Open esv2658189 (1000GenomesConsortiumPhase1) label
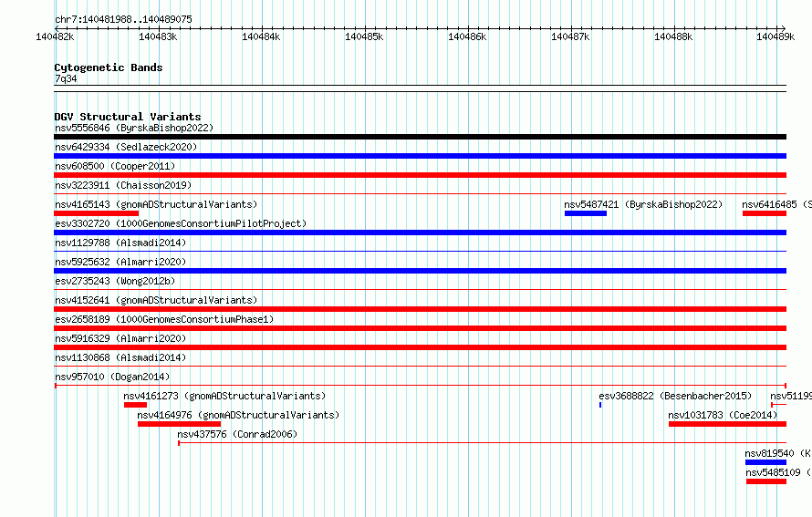Screen dimensions: 812x517 click(164, 319)
